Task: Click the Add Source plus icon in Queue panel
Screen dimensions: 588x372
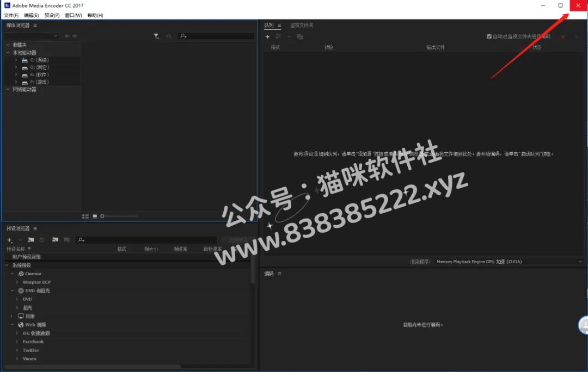Action: click(x=267, y=37)
